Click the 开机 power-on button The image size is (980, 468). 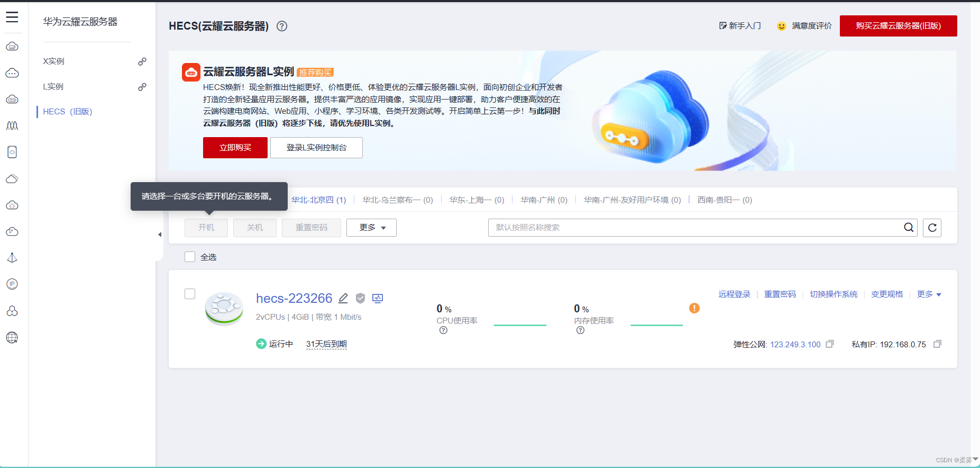coord(206,228)
